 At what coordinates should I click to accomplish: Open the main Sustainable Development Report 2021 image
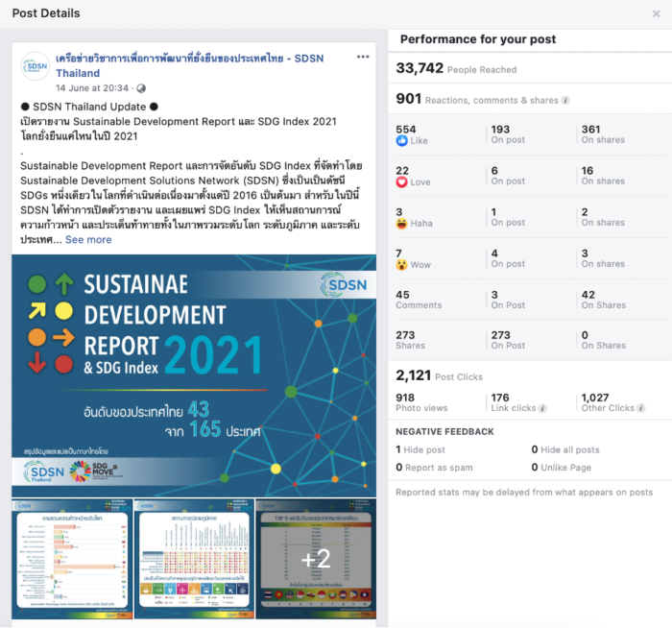click(194, 375)
